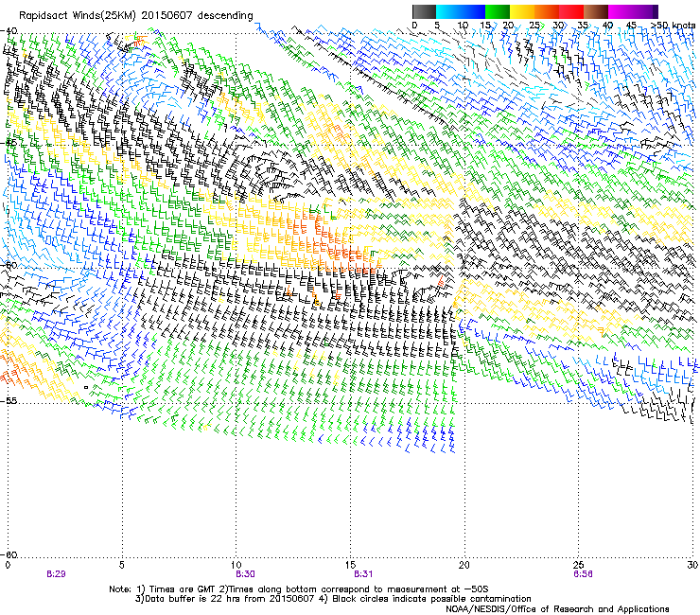Click the legend value '25' label
The height and width of the screenshot is (615, 700).
[534, 26]
